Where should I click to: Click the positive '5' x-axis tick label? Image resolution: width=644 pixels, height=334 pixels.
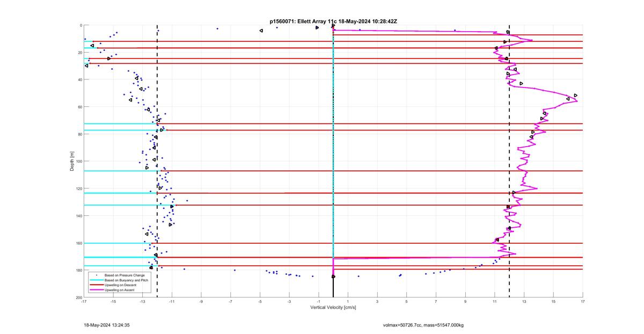click(x=406, y=301)
